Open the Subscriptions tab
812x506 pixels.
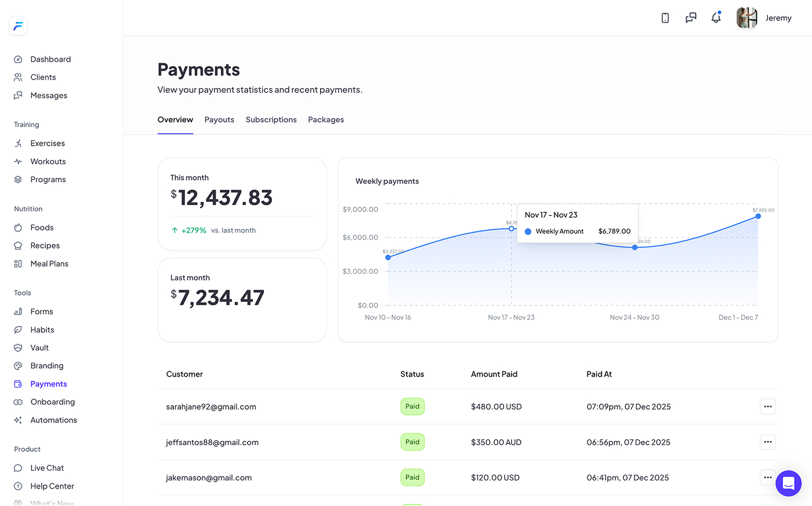(x=271, y=120)
